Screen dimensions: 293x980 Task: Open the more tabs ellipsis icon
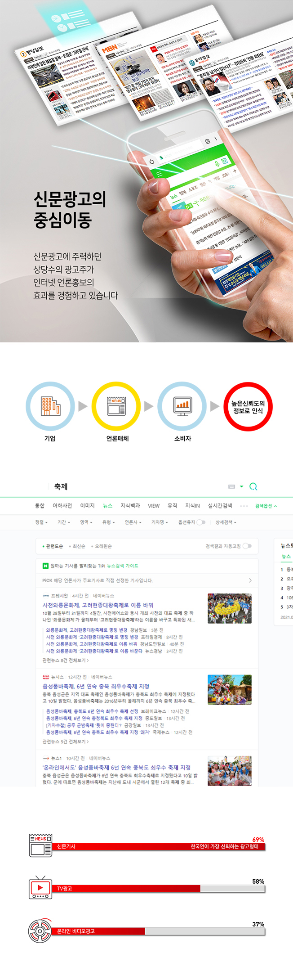[x=244, y=506]
